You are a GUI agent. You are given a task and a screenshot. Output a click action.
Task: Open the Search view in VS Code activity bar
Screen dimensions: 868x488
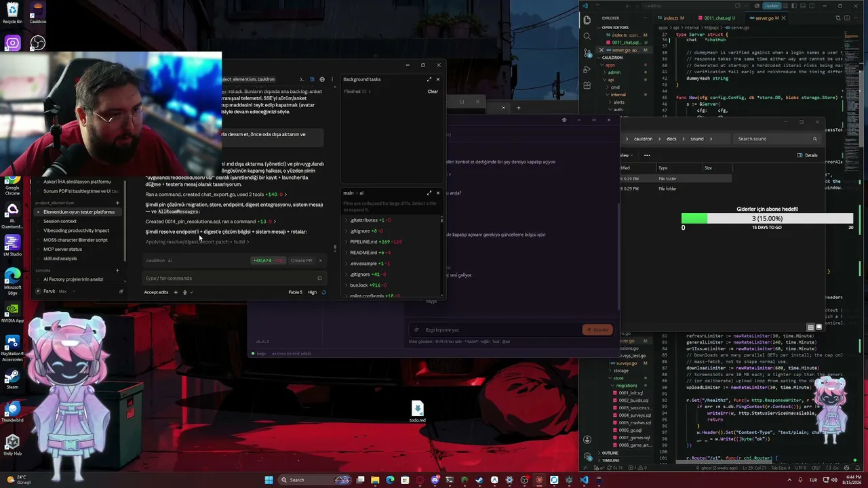pos(587,35)
